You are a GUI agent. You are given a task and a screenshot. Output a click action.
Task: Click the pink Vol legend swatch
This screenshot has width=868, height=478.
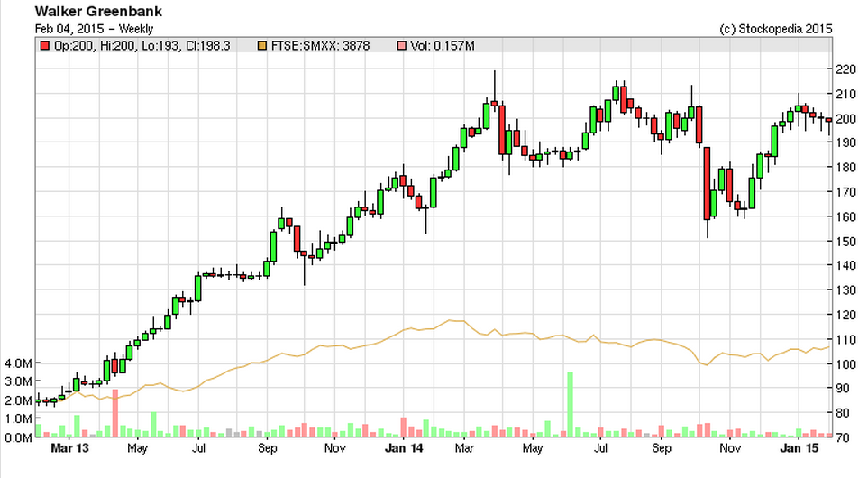click(x=401, y=46)
